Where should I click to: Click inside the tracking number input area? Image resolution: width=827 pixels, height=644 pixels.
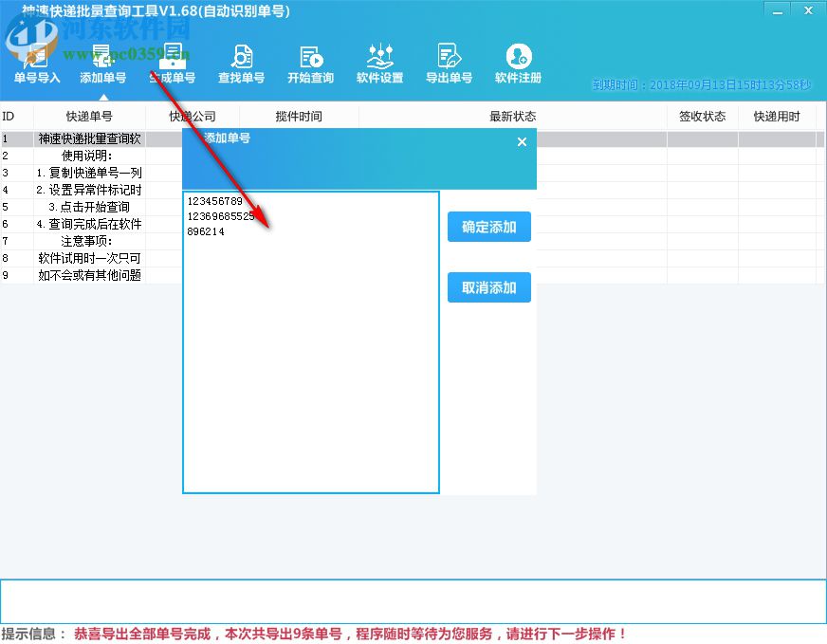click(310, 341)
